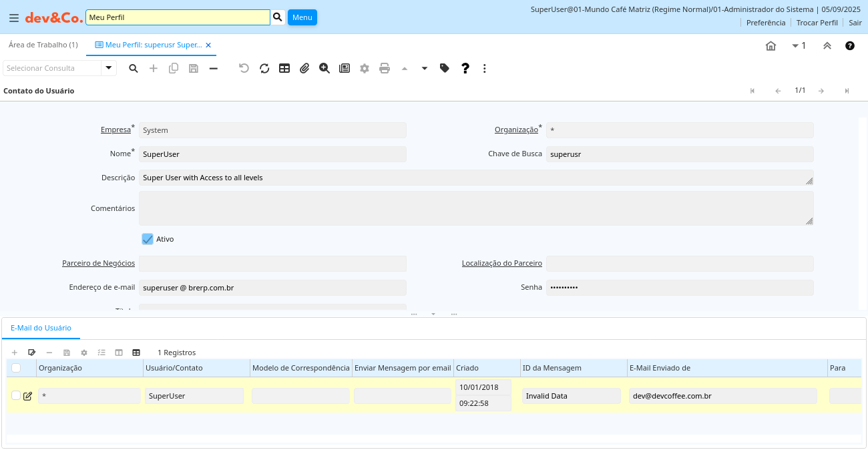Toggle grid view in the main toolbar
The width and height of the screenshot is (868, 450).
click(284, 68)
